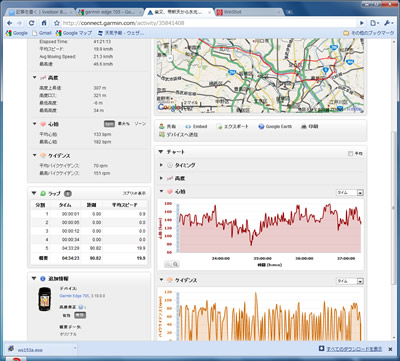The image size is (400, 361).
Task: Expand the タイミング chart section
Action: click(x=161, y=165)
